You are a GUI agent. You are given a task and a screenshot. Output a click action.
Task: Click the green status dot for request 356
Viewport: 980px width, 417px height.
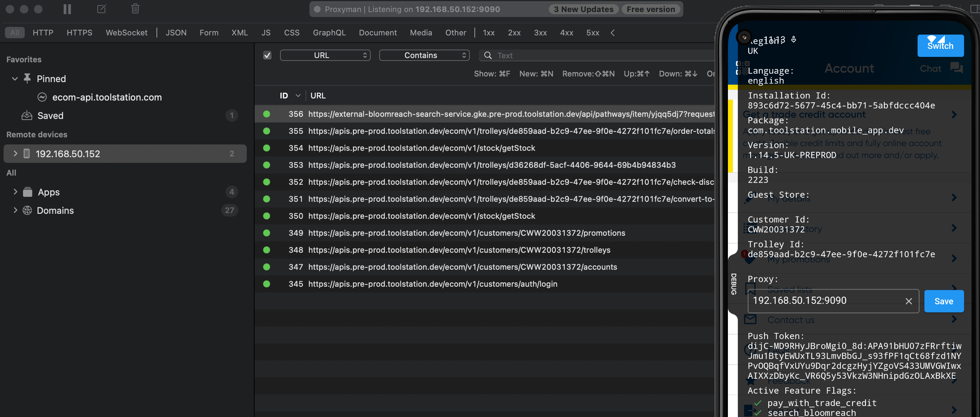pyautogui.click(x=267, y=114)
